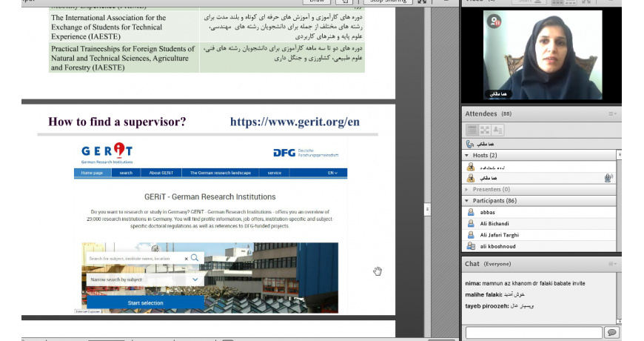Click the send chat message speech bubble
Screen dimensions: 644x341
click(611, 332)
